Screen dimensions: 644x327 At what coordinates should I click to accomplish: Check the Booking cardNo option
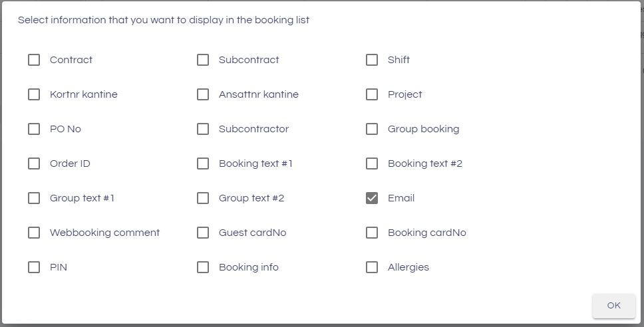click(372, 233)
